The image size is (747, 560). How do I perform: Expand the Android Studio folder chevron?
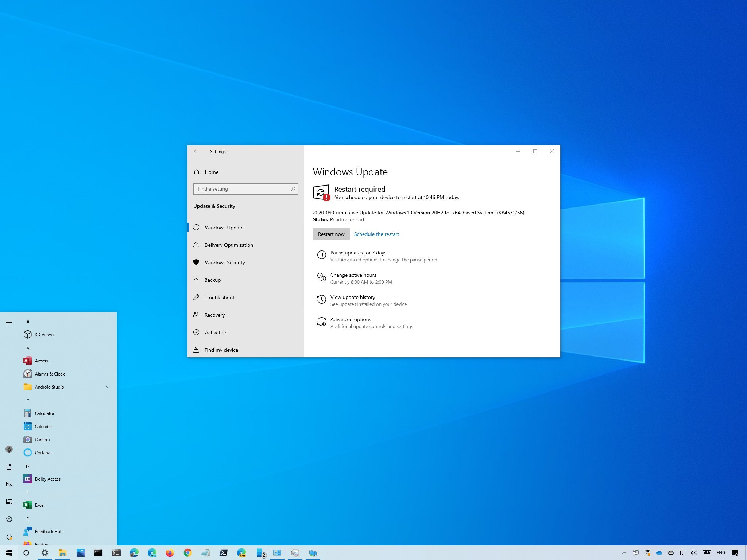point(107,387)
